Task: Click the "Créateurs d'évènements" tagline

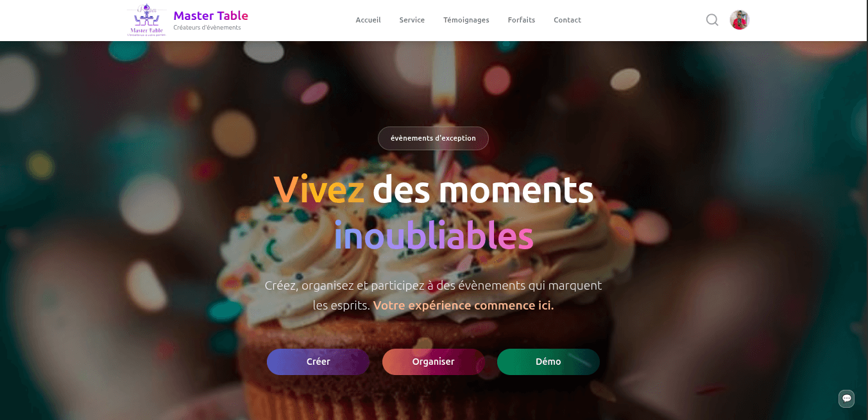Action: click(x=207, y=28)
